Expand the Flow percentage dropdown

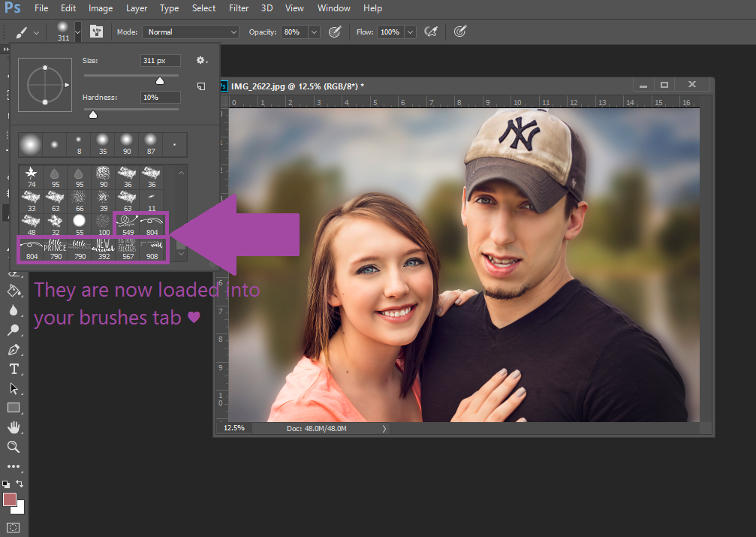tap(410, 32)
